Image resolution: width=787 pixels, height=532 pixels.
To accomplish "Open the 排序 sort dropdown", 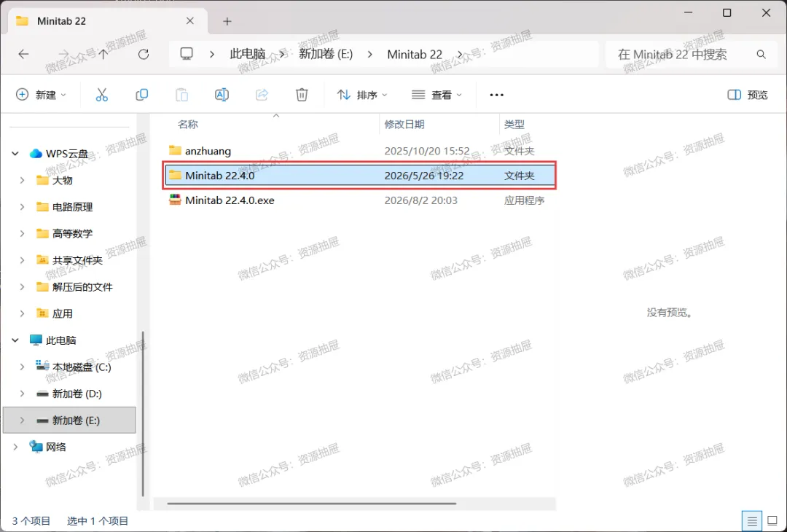I will (362, 95).
